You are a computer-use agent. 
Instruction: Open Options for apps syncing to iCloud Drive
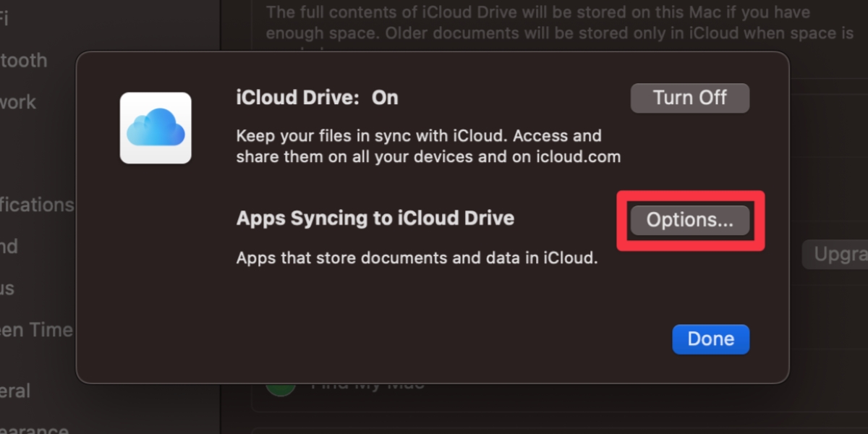tap(689, 220)
